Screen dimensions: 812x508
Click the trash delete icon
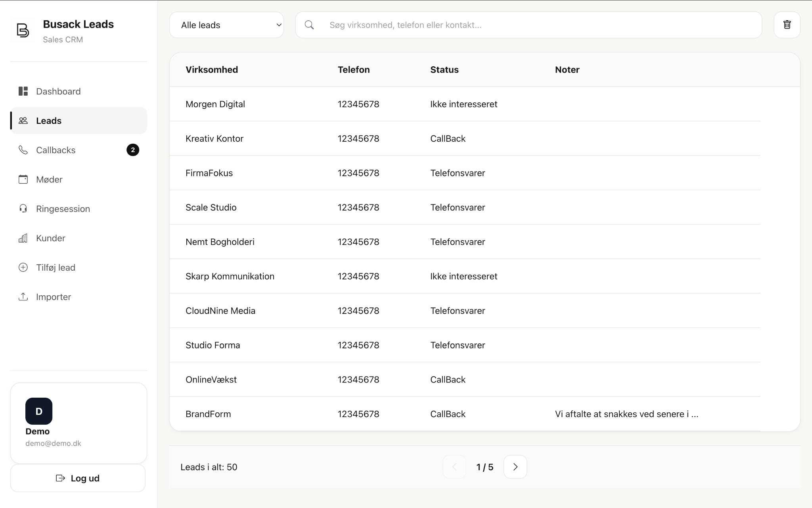click(x=787, y=25)
